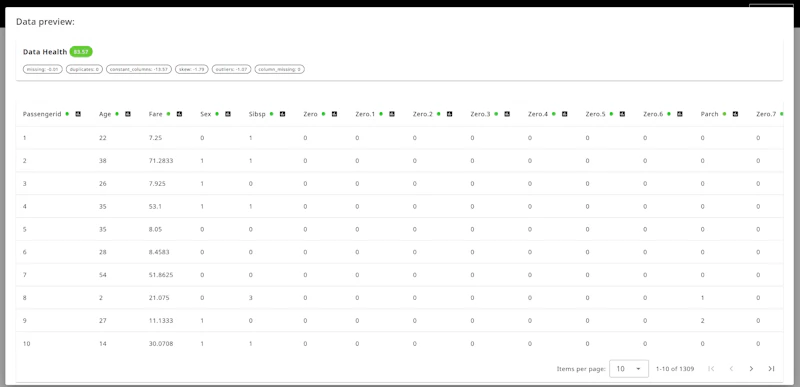The width and height of the screenshot is (800, 387).
Task: Click the Sibsp column header
Action: tap(257, 114)
